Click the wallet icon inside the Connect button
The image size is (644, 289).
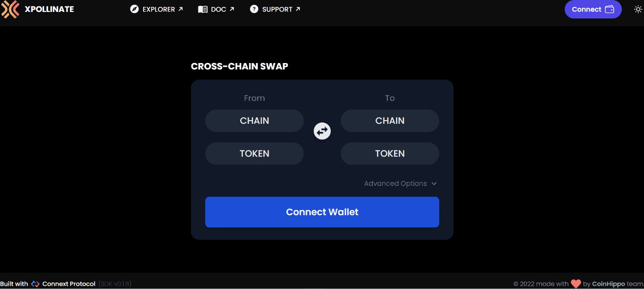pyautogui.click(x=609, y=9)
